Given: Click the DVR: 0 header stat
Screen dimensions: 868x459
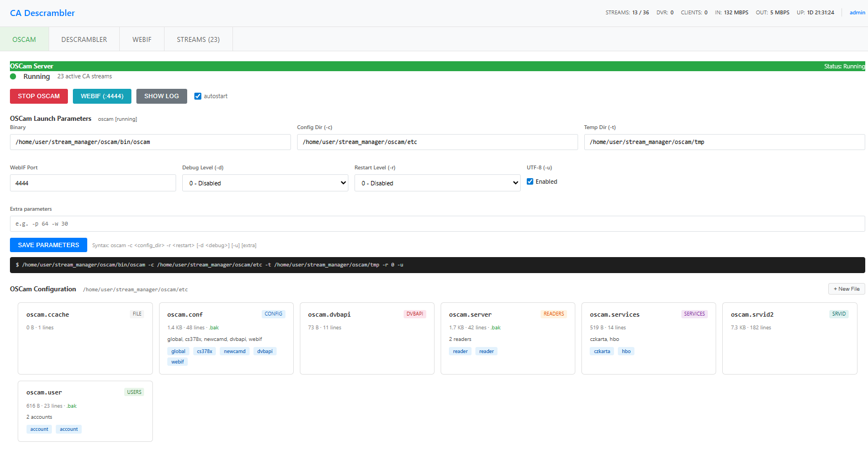Looking at the screenshot, I should point(665,13).
